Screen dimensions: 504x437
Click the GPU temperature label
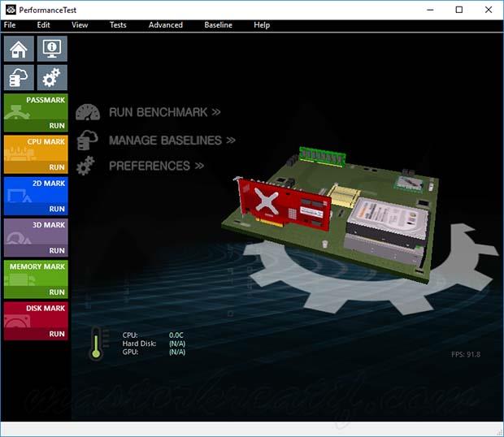tap(130, 352)
